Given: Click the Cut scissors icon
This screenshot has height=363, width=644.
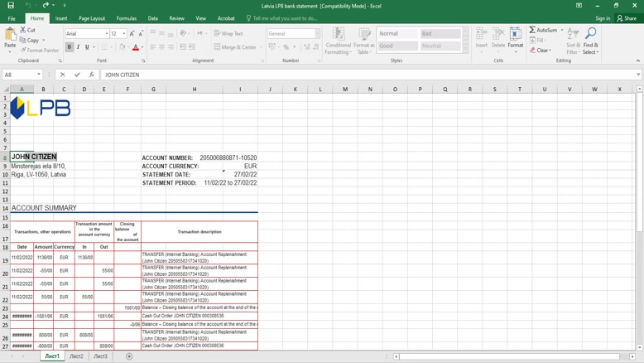Looking at the screenshot, I should [22, 30].
